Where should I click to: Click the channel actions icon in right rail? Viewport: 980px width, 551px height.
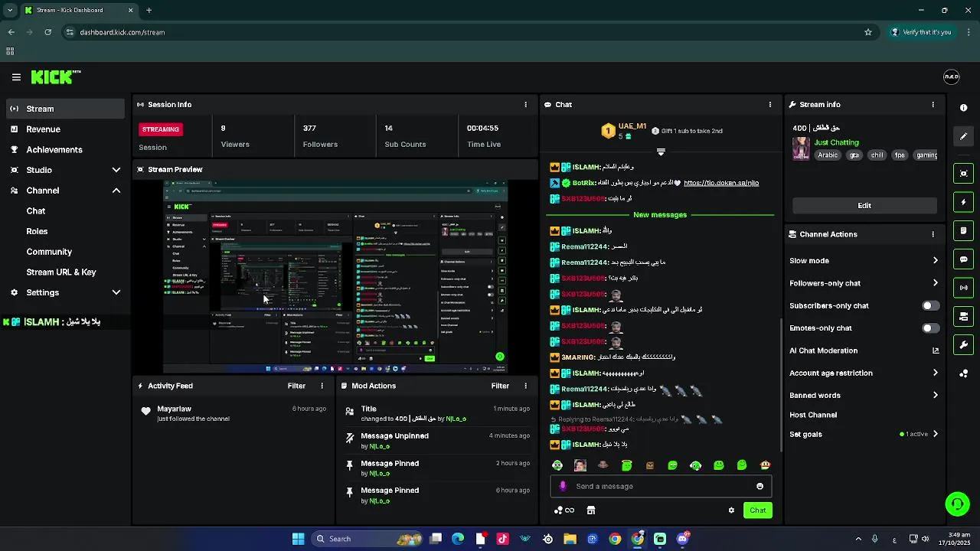964,316
